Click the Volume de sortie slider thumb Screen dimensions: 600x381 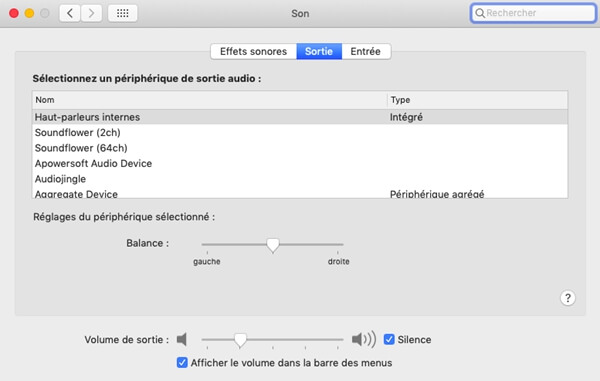(x=240, y=340)
